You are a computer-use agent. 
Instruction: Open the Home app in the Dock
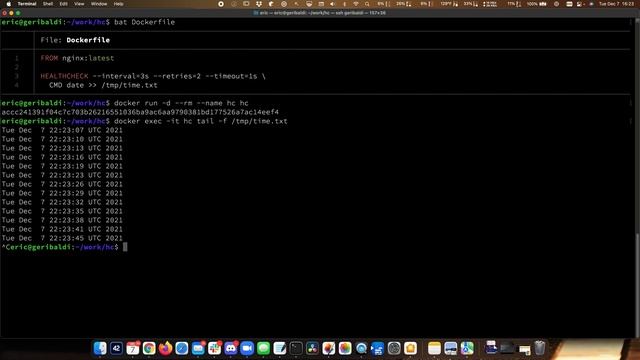tap(410, 348)
